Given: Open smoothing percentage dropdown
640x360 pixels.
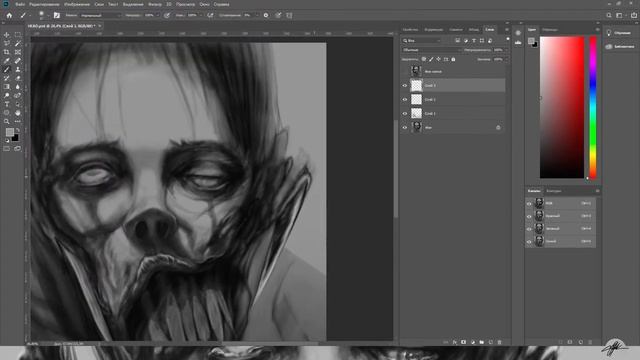Looking at the screenshot, I should tap(257, 15).
